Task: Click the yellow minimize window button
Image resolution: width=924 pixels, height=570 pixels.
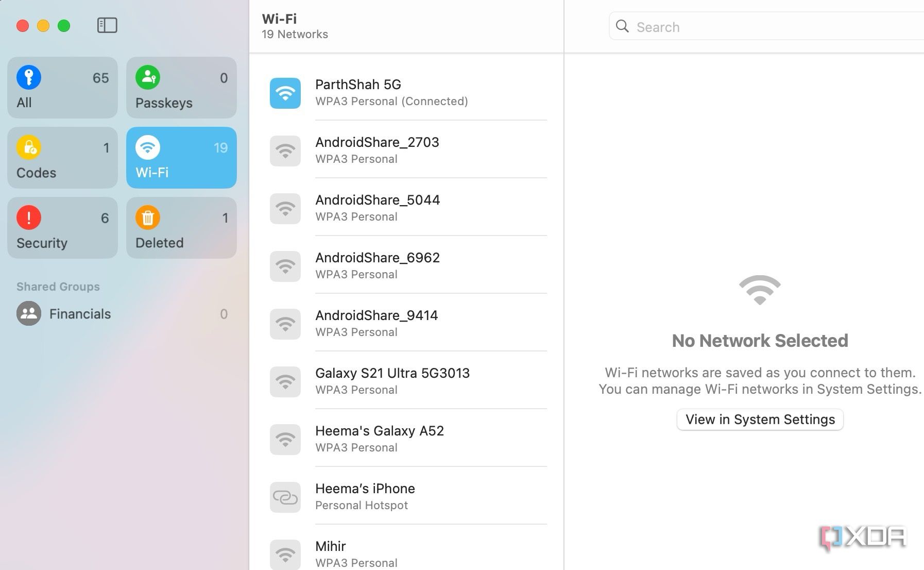Action: [x=43, y=26]
